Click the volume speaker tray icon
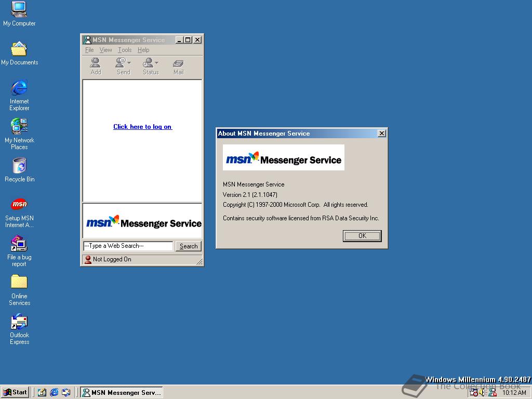Viewport: 532px width, 399px height. 483,393
